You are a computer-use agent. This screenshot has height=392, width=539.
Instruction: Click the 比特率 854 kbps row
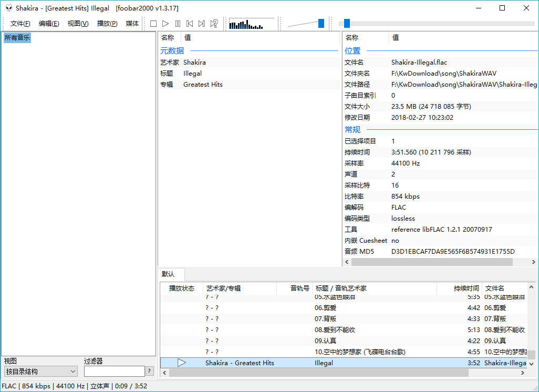[441, 197]
